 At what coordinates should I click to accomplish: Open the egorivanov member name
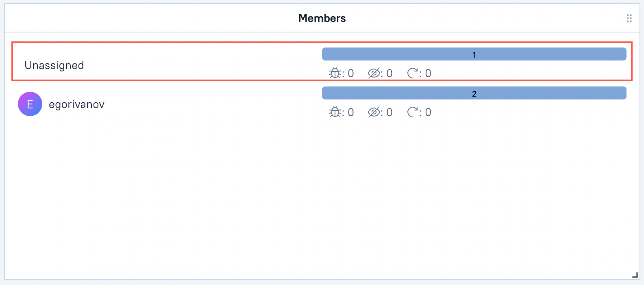[76, 105]
